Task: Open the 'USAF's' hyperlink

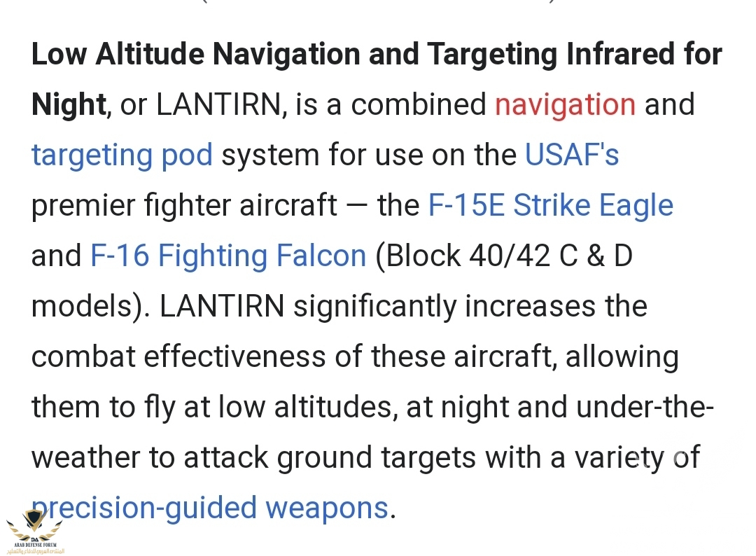Action: (x=572, y=155)
